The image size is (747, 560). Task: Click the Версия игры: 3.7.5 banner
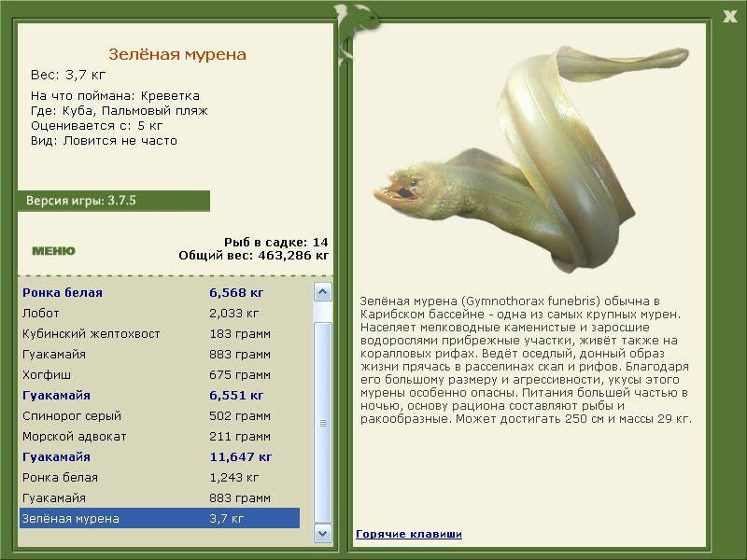click(x=114, y=201)
